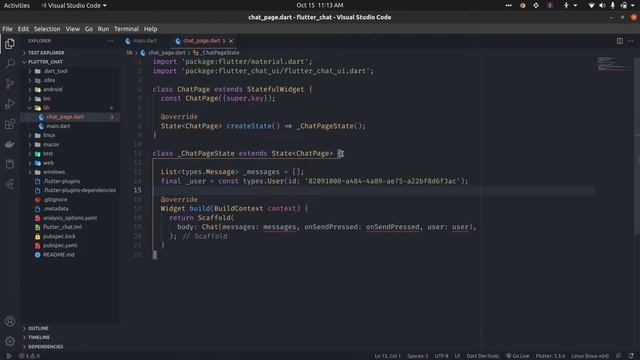Expand the .idea folder
The width and height of the screenshot is (640, 360).
pos(49,80)
